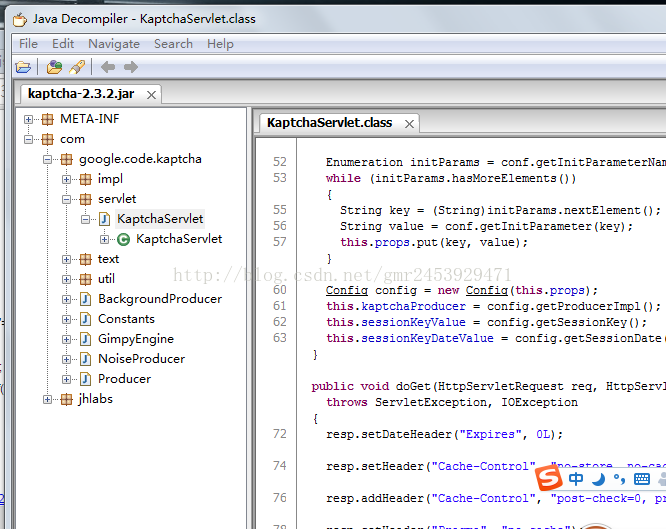Toggle punctuation mode in IME bar
Viewport: 666px width, 529px height.
(x=620, y=479)
